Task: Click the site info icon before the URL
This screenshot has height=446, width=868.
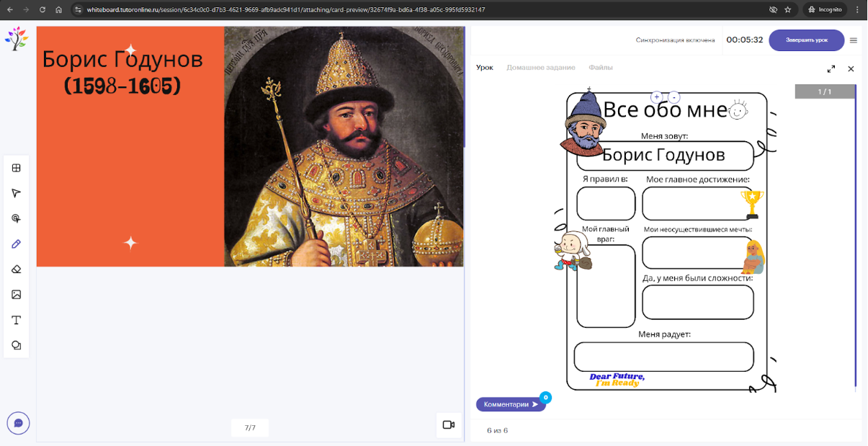Action: pos(79,10)
